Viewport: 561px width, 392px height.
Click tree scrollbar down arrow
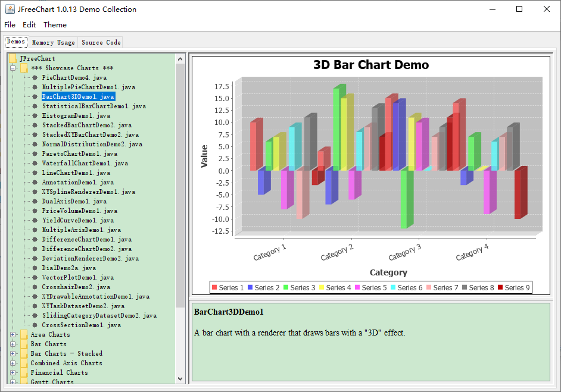click(180, 379)
